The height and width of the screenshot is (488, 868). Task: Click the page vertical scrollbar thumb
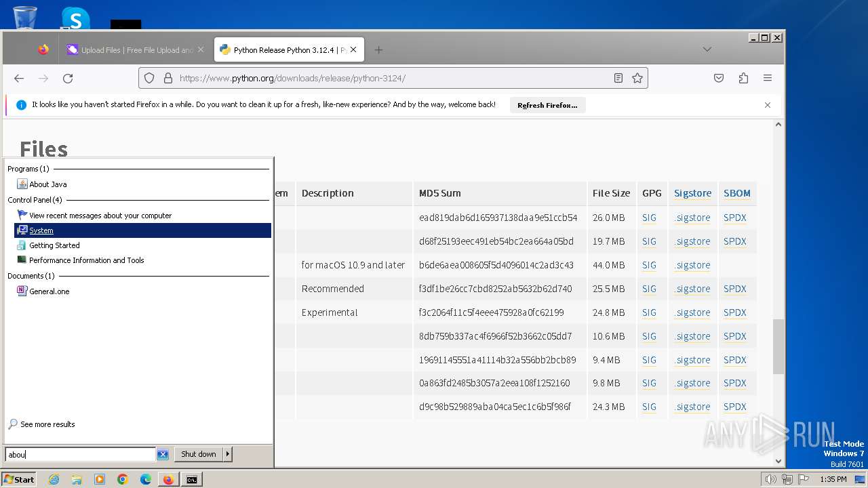tap(778, 346)
